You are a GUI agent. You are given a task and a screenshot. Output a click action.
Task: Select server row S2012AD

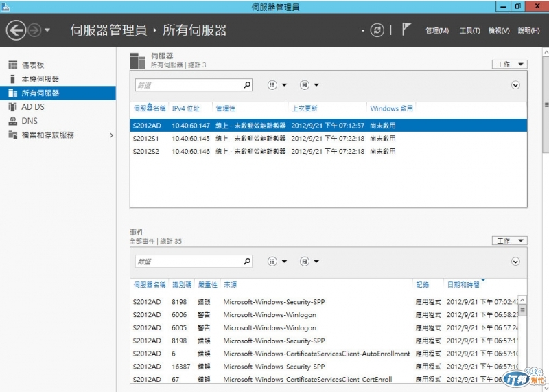[329, 126]
